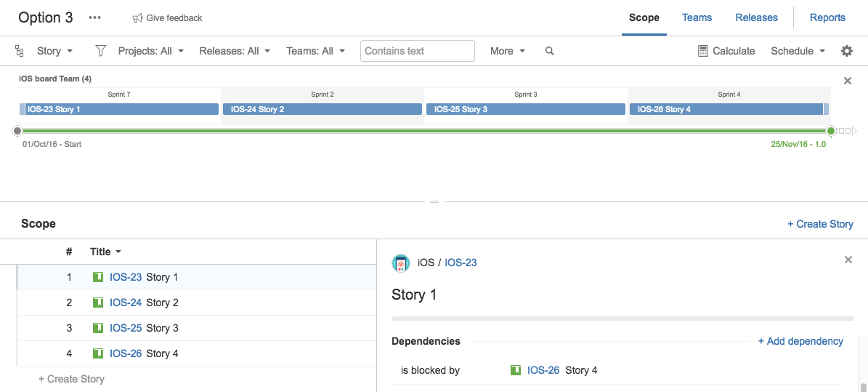Click the green 1.0 release timeline marker
The height and width of the screenshot is (392, 868).
(830, 131)
